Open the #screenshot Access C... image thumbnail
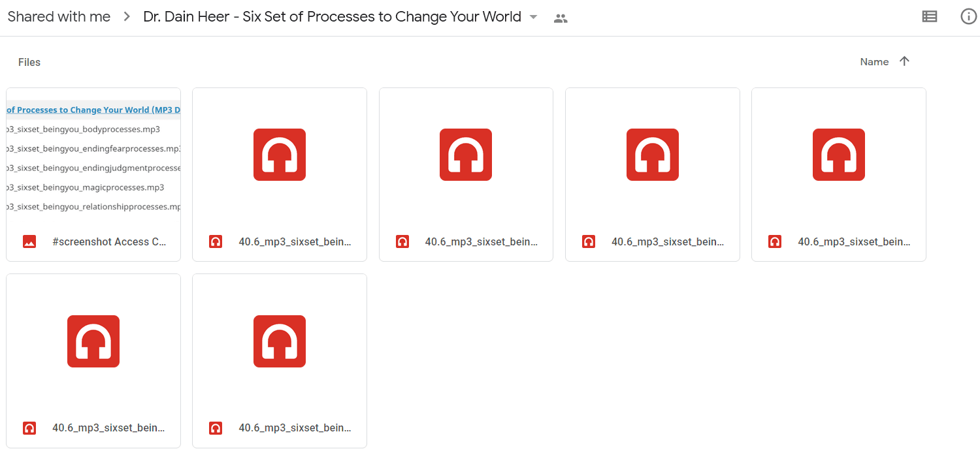Screen dimensions: 980x466 click(x=93, y=158)
